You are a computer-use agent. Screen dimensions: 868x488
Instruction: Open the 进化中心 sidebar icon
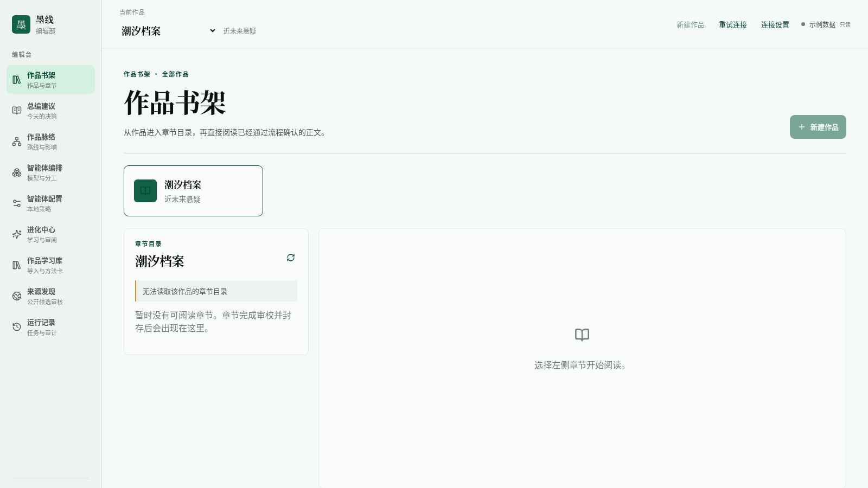click(17, 234)
